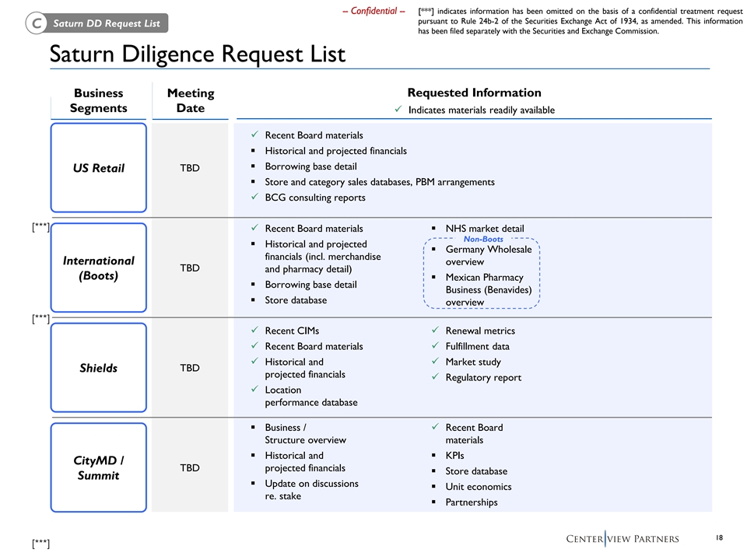Click TBD meeting date for International Boots

(190, 268)
